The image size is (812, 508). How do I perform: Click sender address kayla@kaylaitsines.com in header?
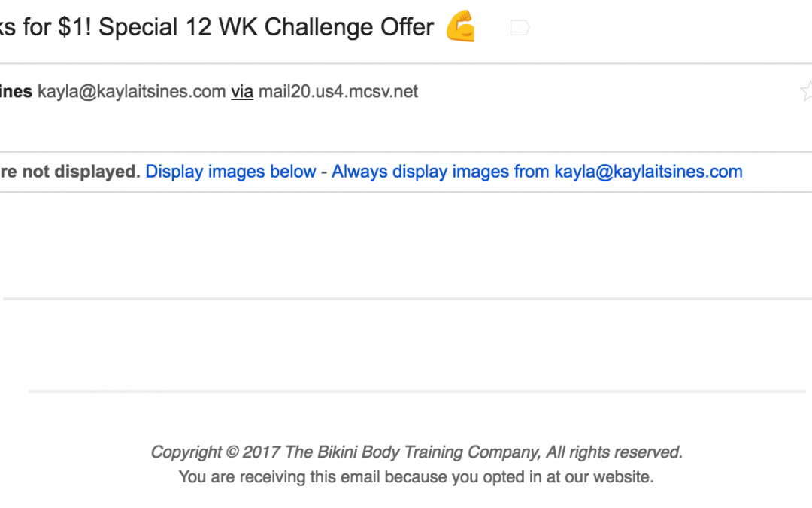[132, 92]
